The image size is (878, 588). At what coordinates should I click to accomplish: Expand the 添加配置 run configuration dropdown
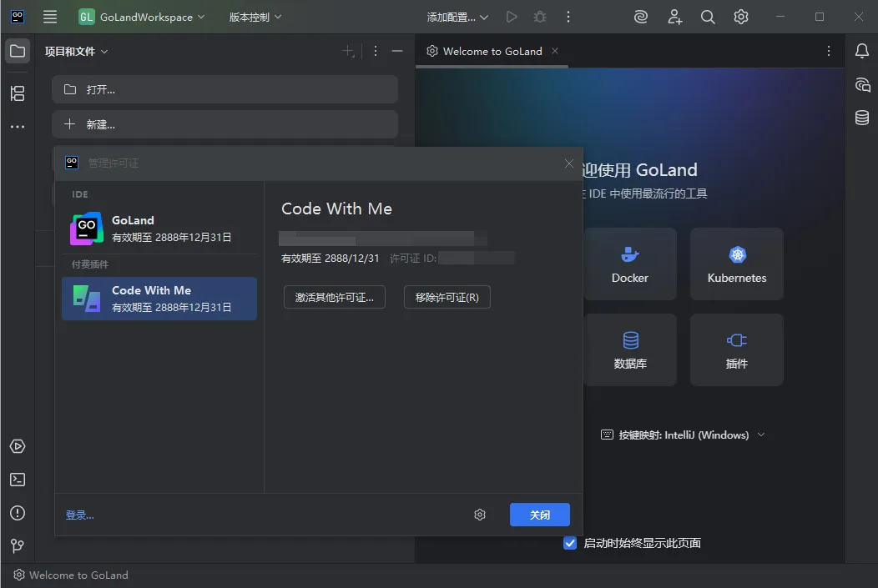457,17
